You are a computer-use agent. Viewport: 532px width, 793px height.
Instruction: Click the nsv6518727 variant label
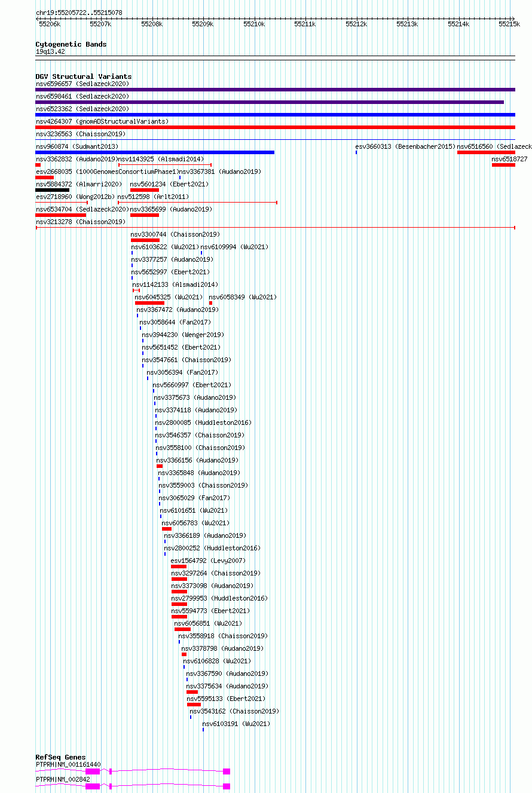pyautogui.click(x=510, y=159)
